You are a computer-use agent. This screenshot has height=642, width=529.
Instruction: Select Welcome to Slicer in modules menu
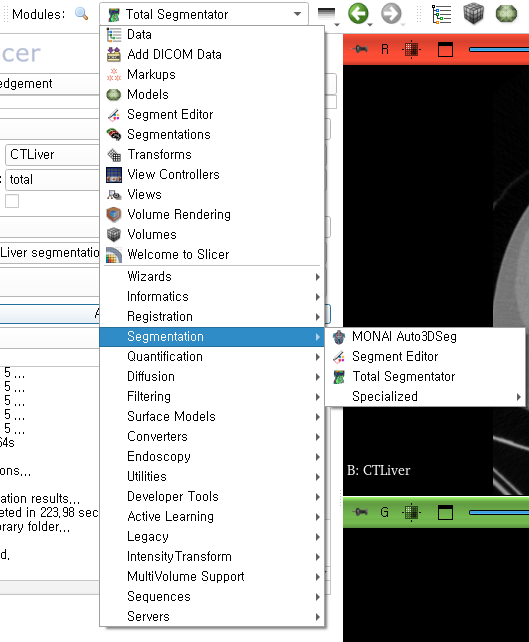[x=212, y=255]
